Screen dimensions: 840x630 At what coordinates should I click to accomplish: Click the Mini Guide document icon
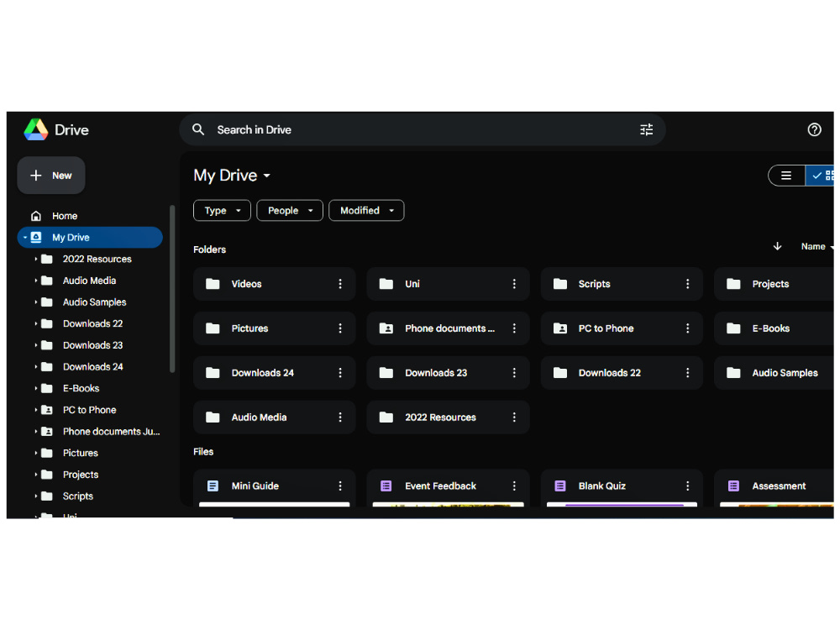[x=213, y=486]
